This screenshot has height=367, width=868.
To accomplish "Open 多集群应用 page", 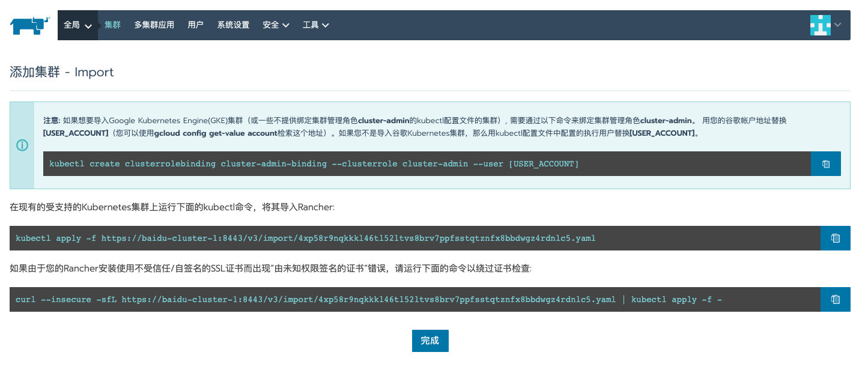I will click(x=154, y=25).
